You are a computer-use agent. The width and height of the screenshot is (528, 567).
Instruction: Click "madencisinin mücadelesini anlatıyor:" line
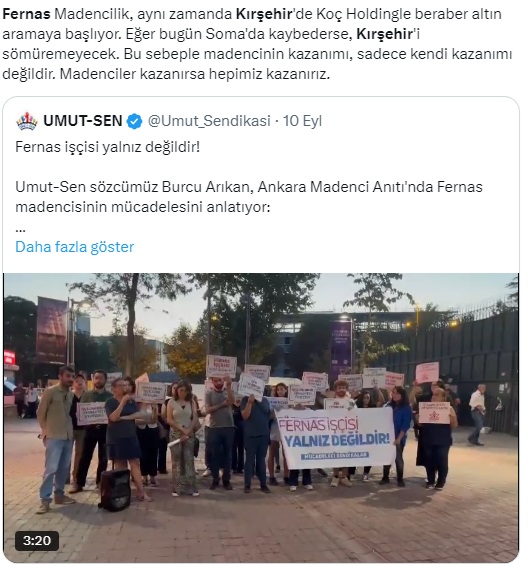pos(142,207)
